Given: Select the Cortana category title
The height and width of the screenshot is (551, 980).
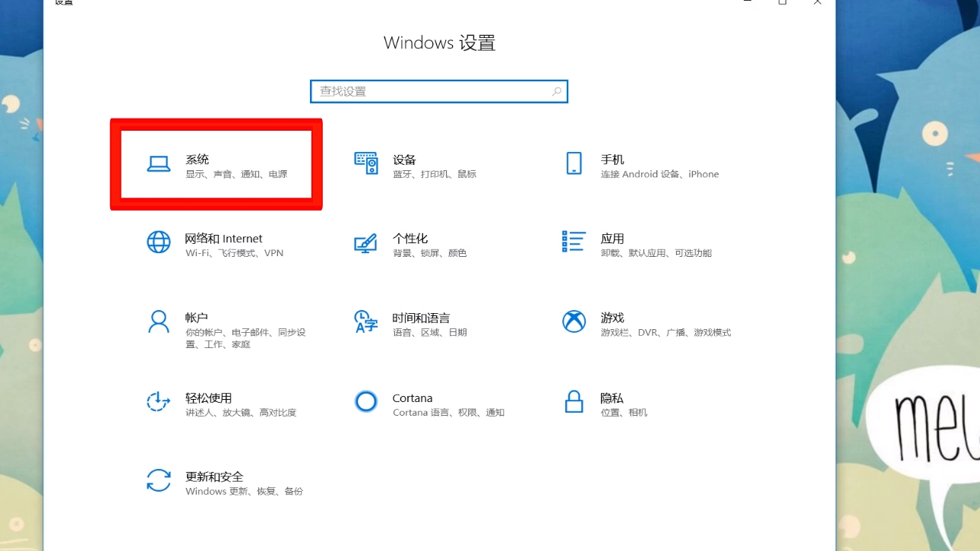Looking at the screenshot, I should click(x=413, y=397).
